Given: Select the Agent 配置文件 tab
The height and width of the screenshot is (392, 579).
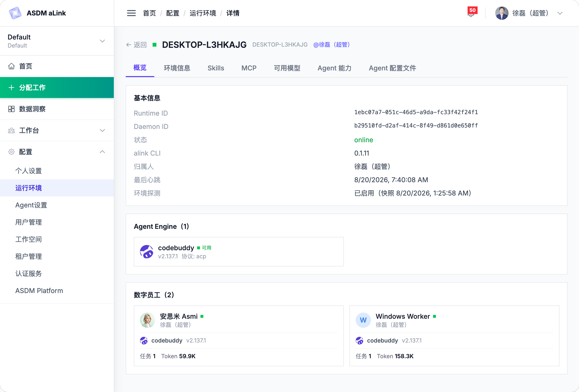Looking at the screenshot, I should click(x=392, y=68).
